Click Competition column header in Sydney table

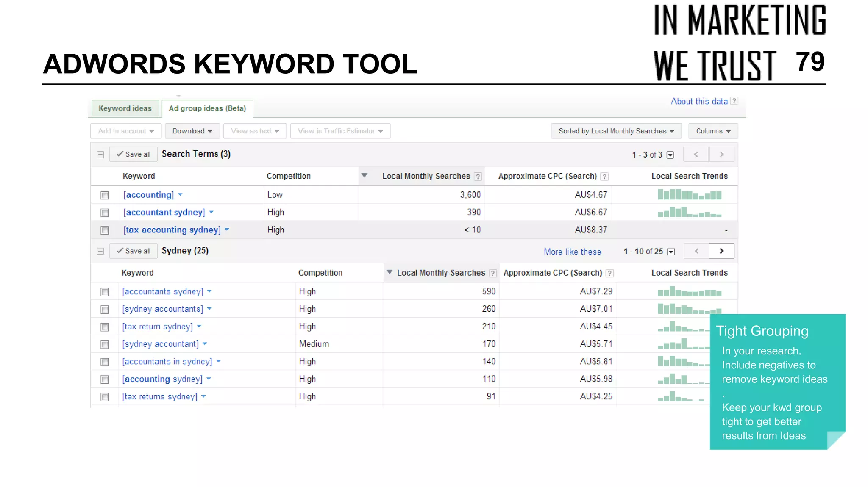(320, 273)
